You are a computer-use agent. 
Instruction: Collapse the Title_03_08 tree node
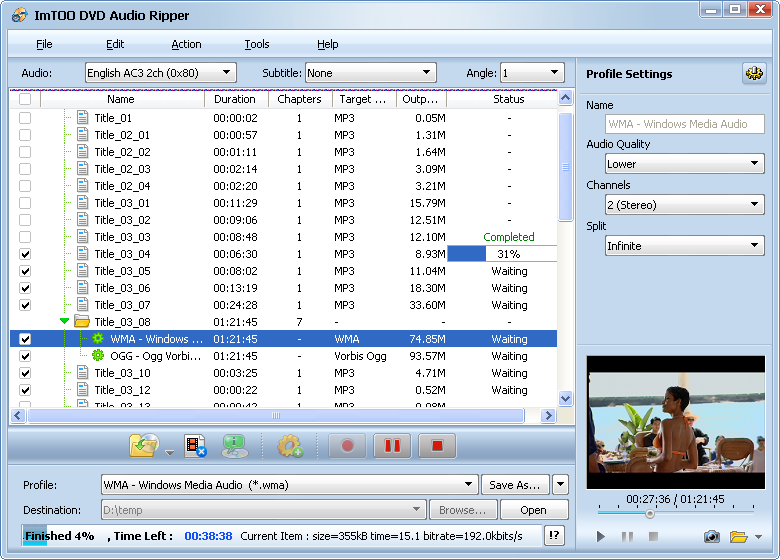click(64, 321)
